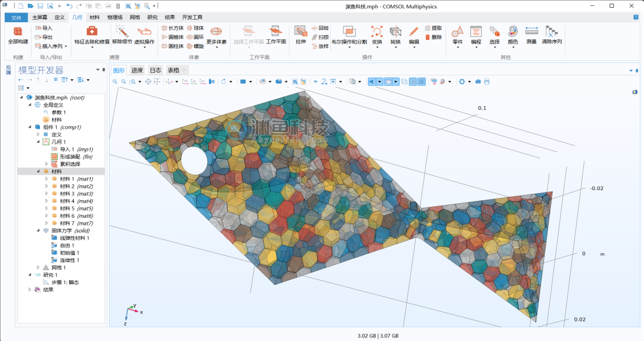This screenshot has height=341, width=644.
Task: Switch to 开发工具 ribbon tab
Action: (x=192, y=17)
